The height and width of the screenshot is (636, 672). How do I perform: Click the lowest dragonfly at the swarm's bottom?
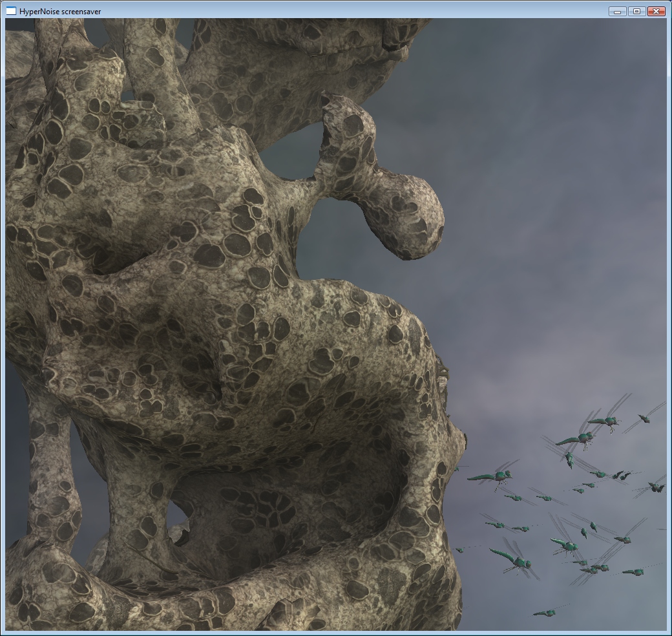click(x=546, y=612)
